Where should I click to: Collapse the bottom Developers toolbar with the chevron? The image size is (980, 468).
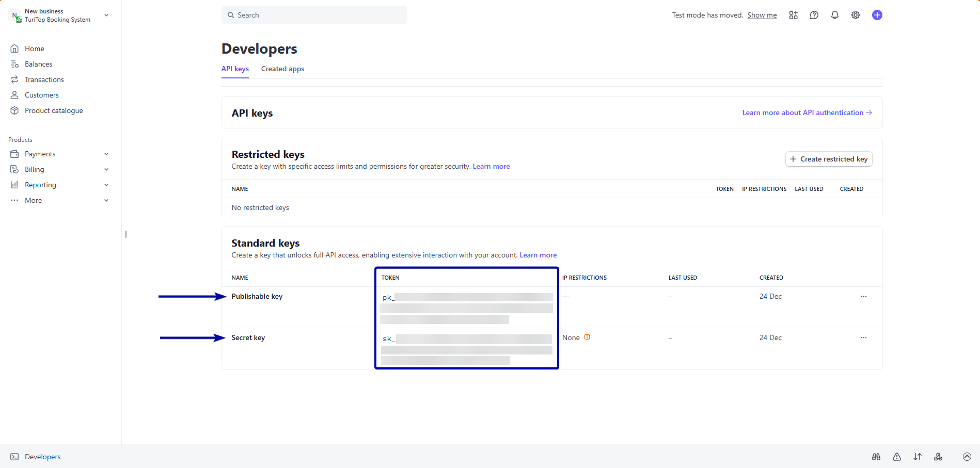(967, 457)
